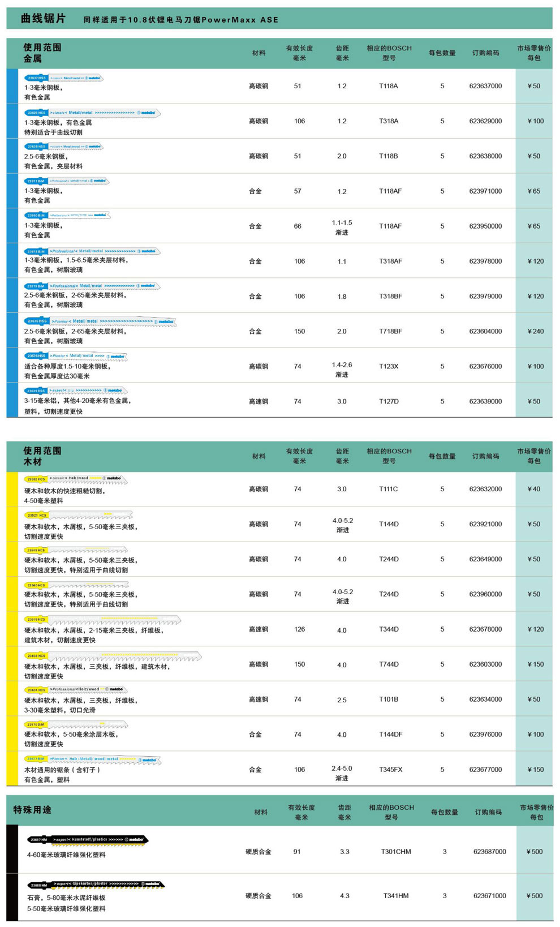Click order code 623678000
The height and width of the screenshot is (927, 560).
pos(485,629)
